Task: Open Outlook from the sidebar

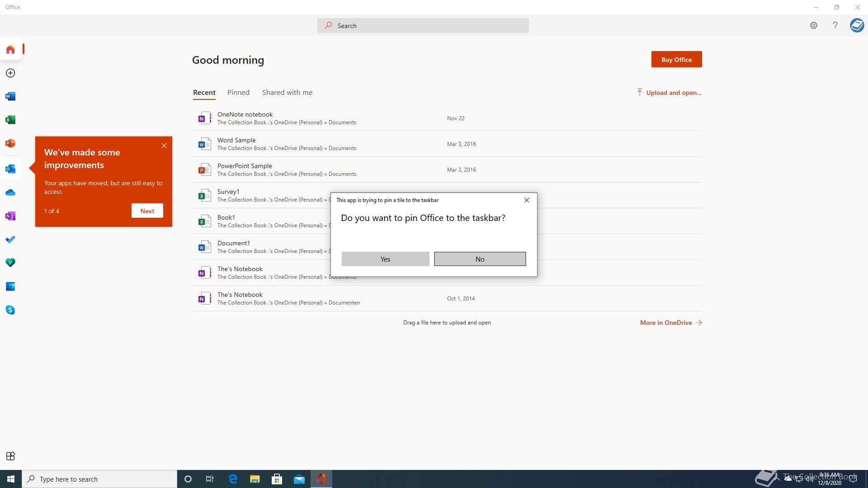Action: pyautogui.click(x=10, y=169)
